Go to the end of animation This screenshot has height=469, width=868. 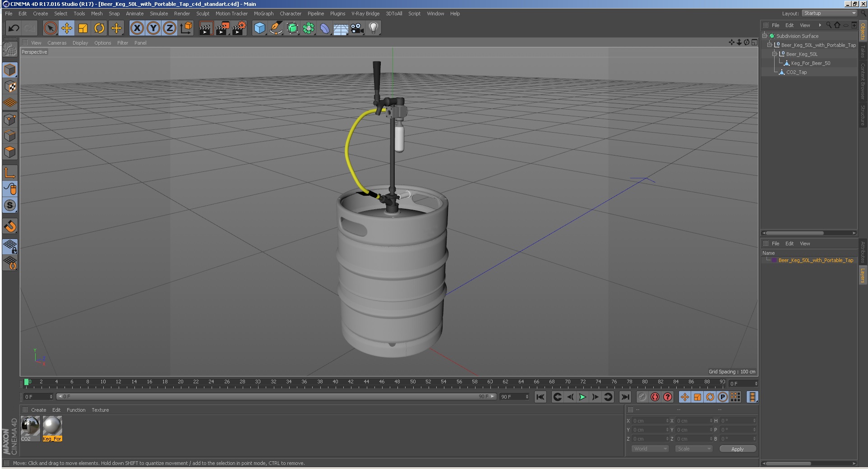coord(625,397)
